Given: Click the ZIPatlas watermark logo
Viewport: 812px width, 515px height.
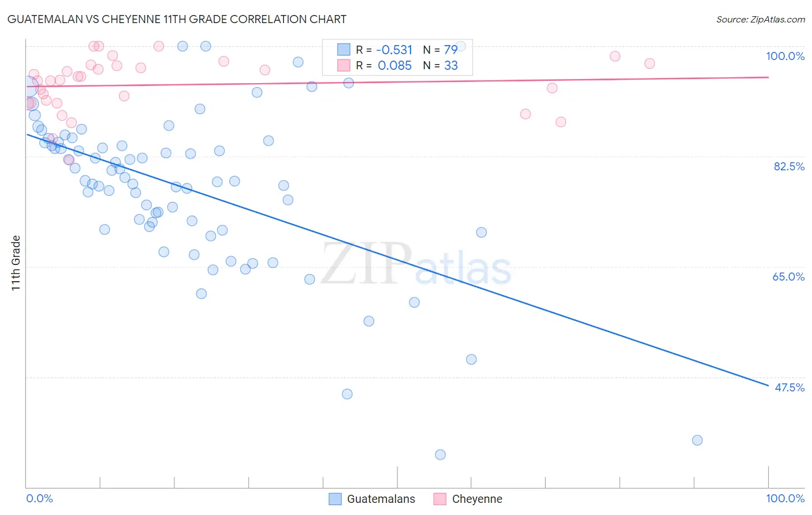Looking at the screenshot, I should (416, 264).
